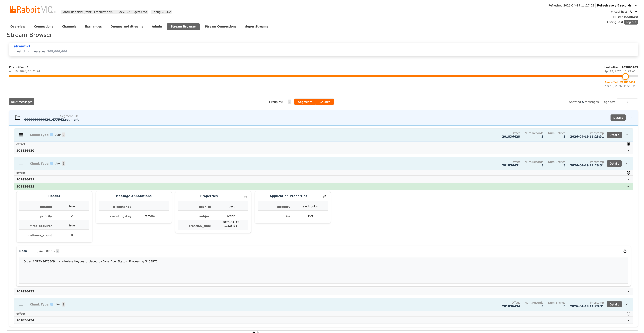
Task: Open column settings gear for chunk 201836434
Action: click(x=628, y=314)
